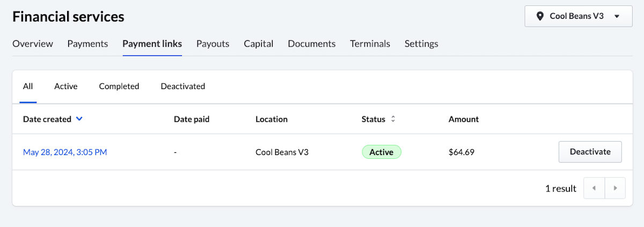Open the May 28, 2024 payment link

pyautogui.click(x=65, y=152)
